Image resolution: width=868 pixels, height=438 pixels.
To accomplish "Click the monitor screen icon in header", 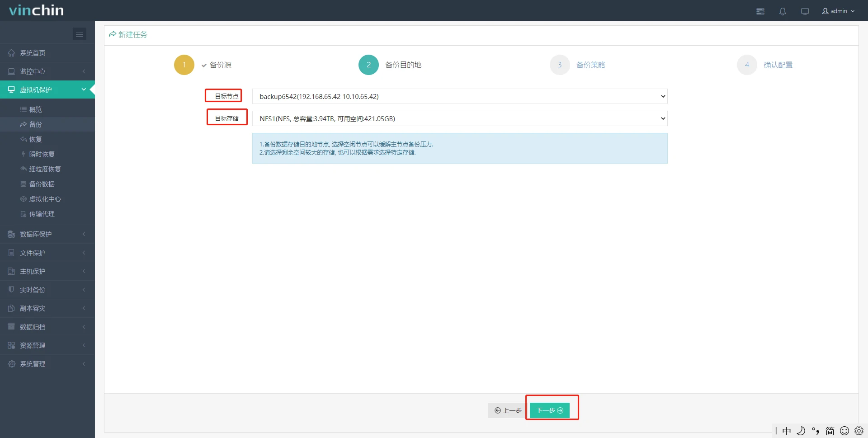I will pyautogui.click(x=805, y=11).
